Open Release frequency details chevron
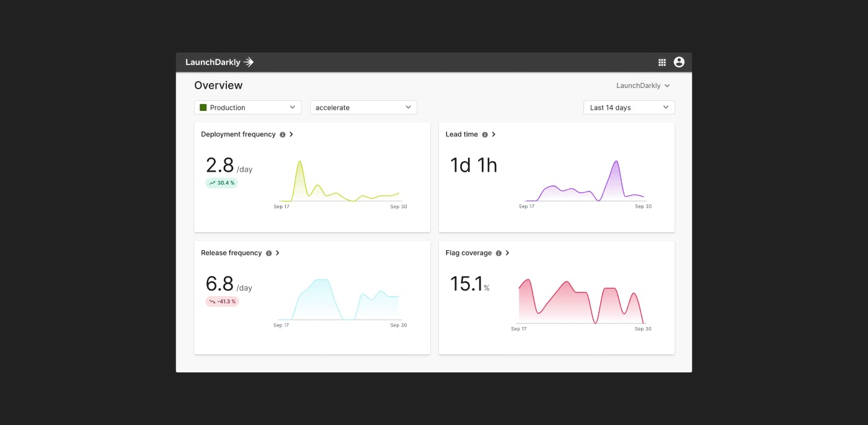This screenshot has width=868, height=425. click(x=278, y=253)
